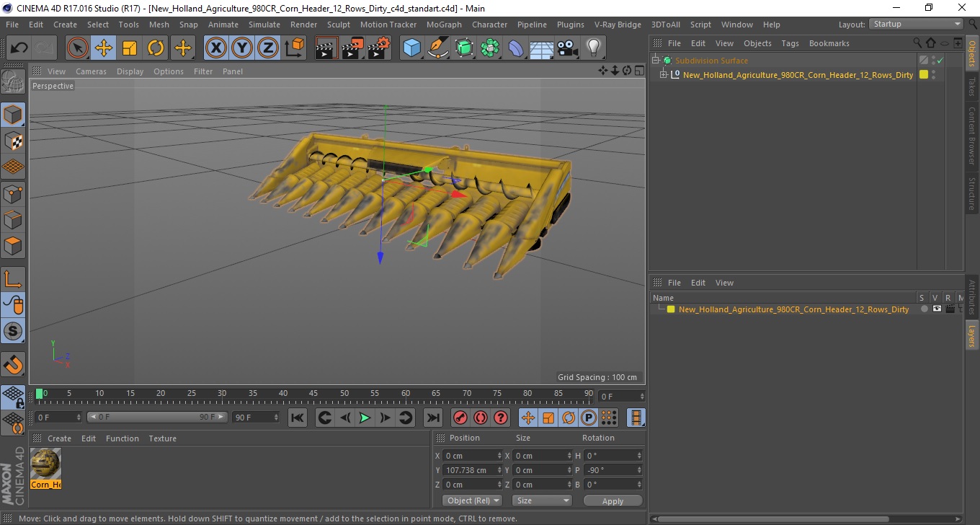Switch to Texture mode
Viewport: 980px width, 525px height.
pyautogui.click(x=13, y=141)
